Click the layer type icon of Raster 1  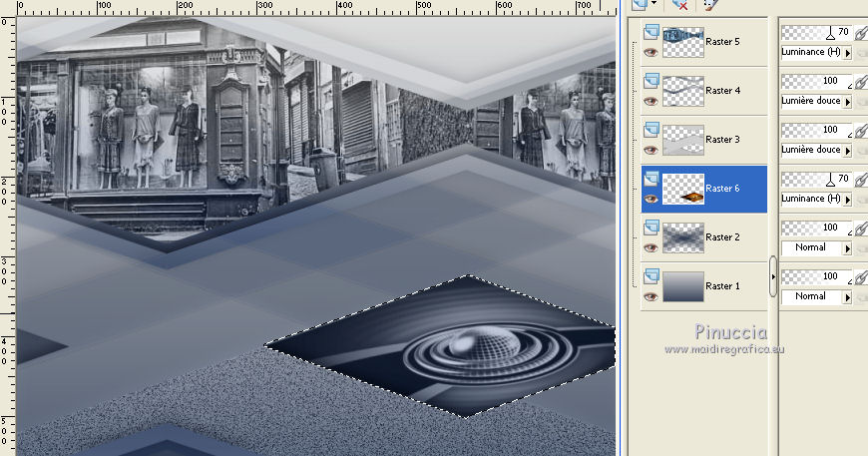coord(651,276)
